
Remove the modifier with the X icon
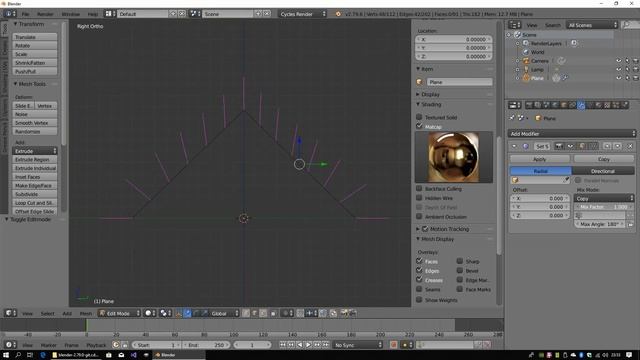coord(630,146)
